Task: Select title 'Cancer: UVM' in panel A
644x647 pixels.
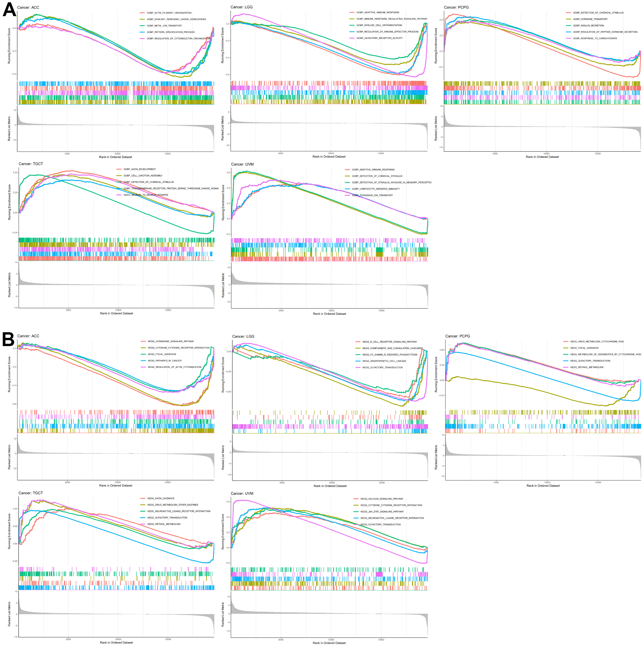Action: pyautogui.click(x=242, y=164)
